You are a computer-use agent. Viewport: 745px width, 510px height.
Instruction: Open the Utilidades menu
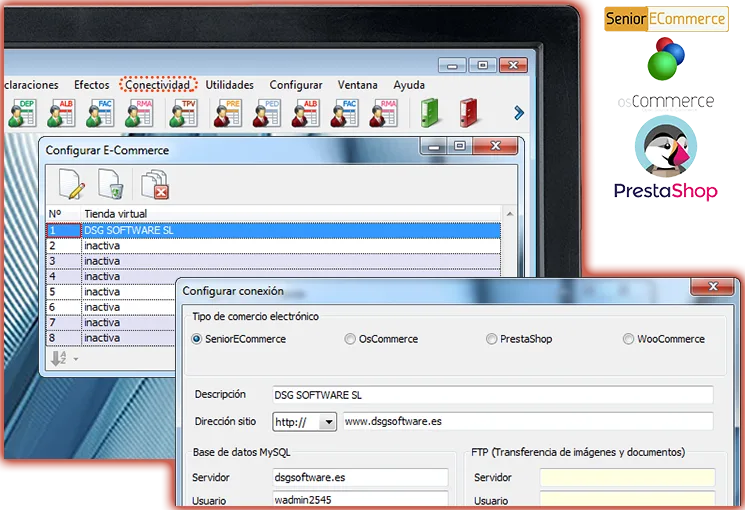point(229,85)
